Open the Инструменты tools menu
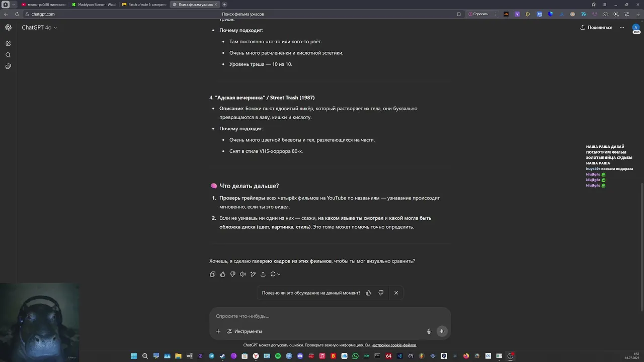Viewport: 644px width, 362px height. pos(245,331)
